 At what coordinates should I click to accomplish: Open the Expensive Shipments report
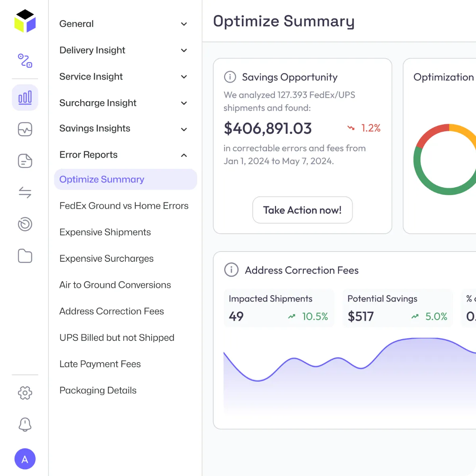pos(105,232)
